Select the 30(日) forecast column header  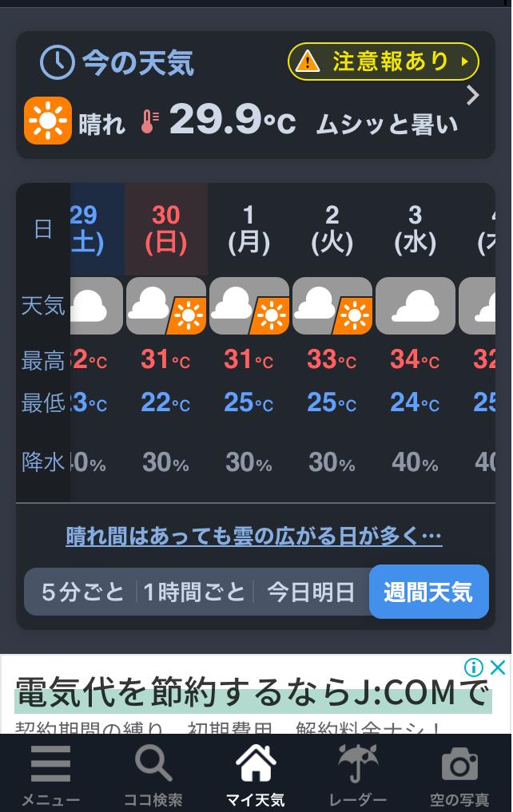coord(166,229)
